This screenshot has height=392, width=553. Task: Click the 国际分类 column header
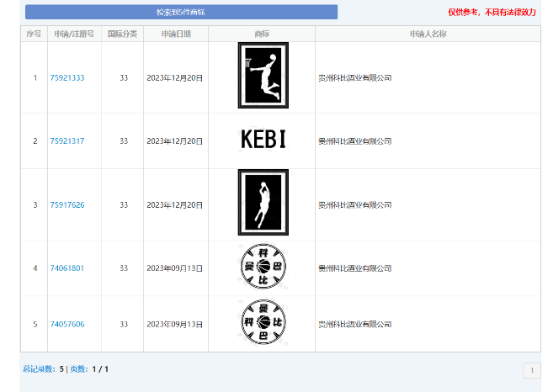tap(122, 34)
